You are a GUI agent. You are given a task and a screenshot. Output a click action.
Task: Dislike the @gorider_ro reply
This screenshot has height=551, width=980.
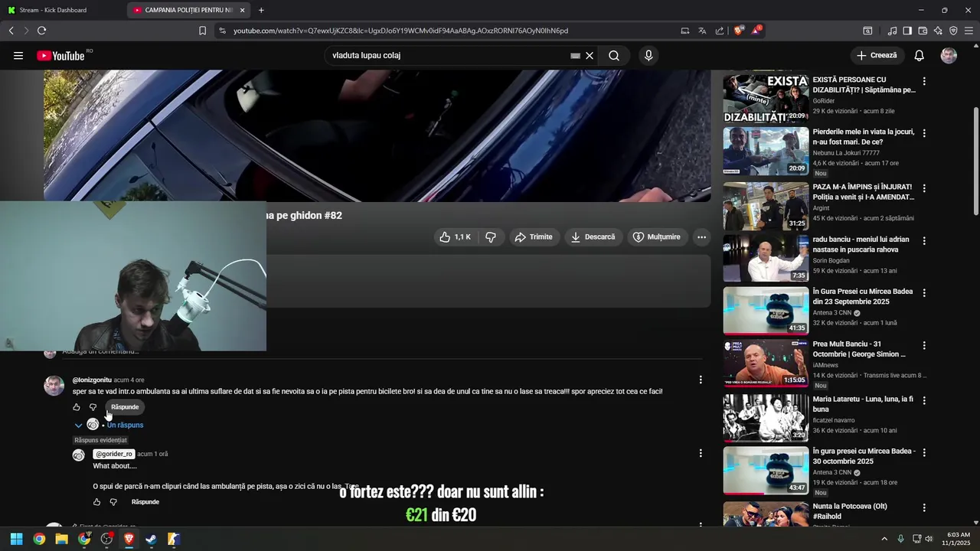coord(113,502)
